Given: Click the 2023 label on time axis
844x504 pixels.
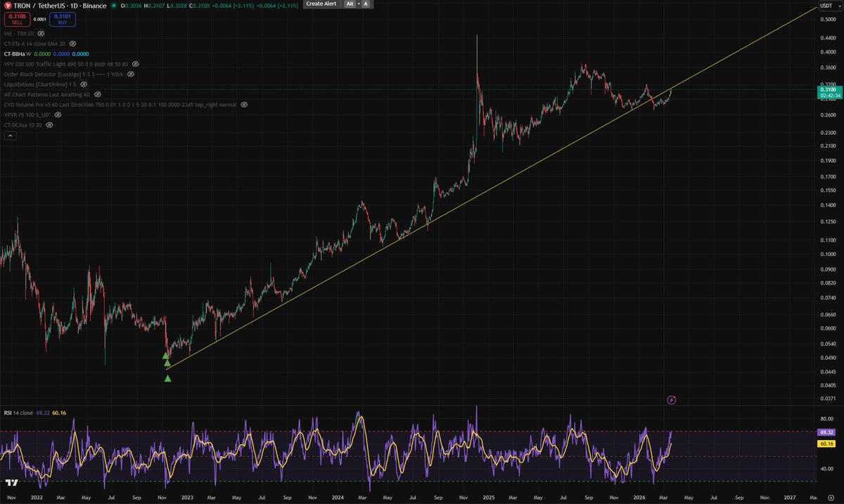Looking at the screenshot, I should pos(187,496).
